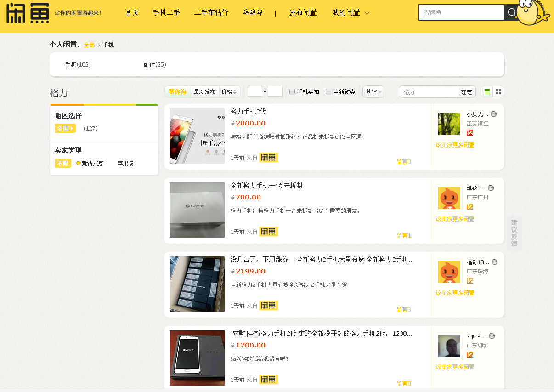Open 该卖家更多闲置 link for first listing
The width and height of the screenshot is (554, 392).
(455, 145)
